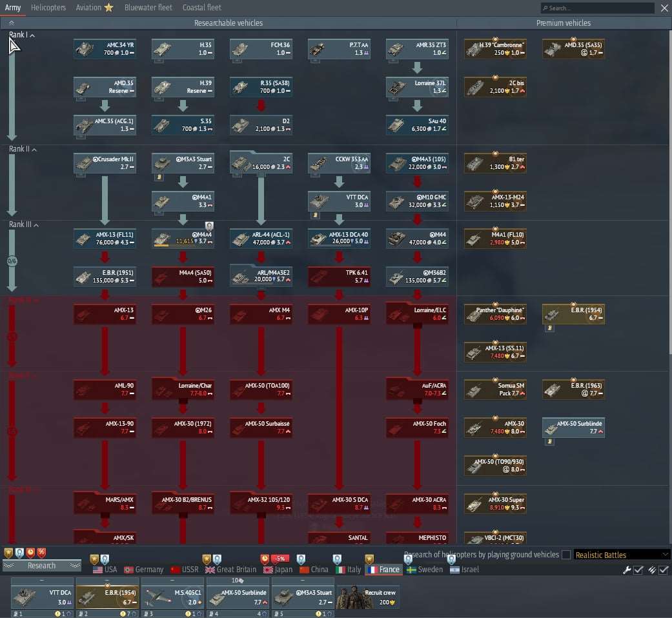This screenshot has height=618, width=672.
Task: Switch to the Coastal fleet tab
Action: point(202,7)
